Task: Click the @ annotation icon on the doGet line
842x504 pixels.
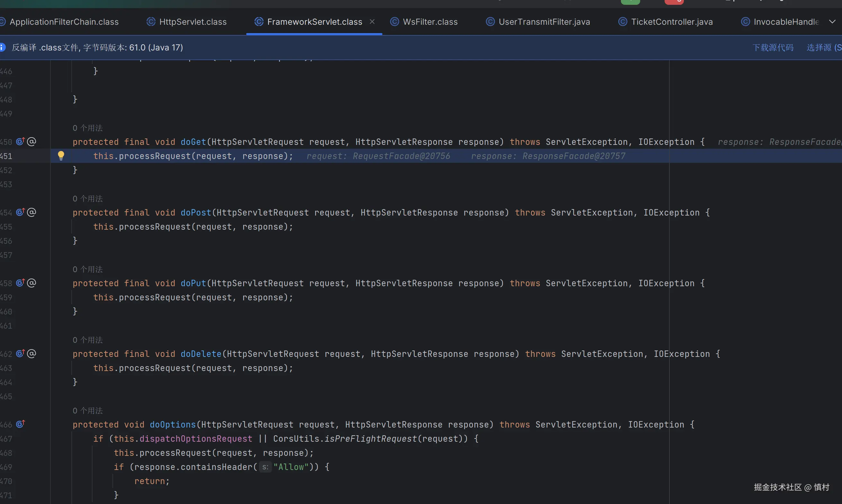Action: pyautogui.click(x=31, y=141)
